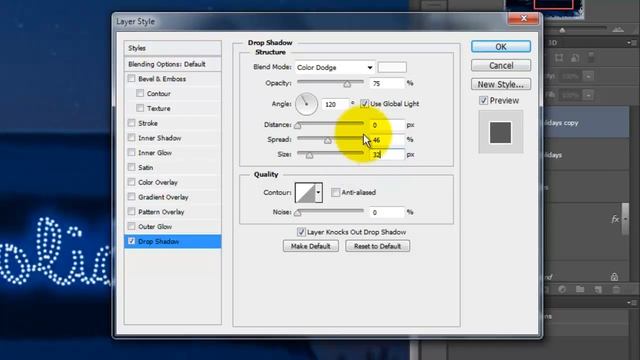The image size is (640, 360).
Task: Open the Layers panel flyout menu
Action: click(633, 42)
